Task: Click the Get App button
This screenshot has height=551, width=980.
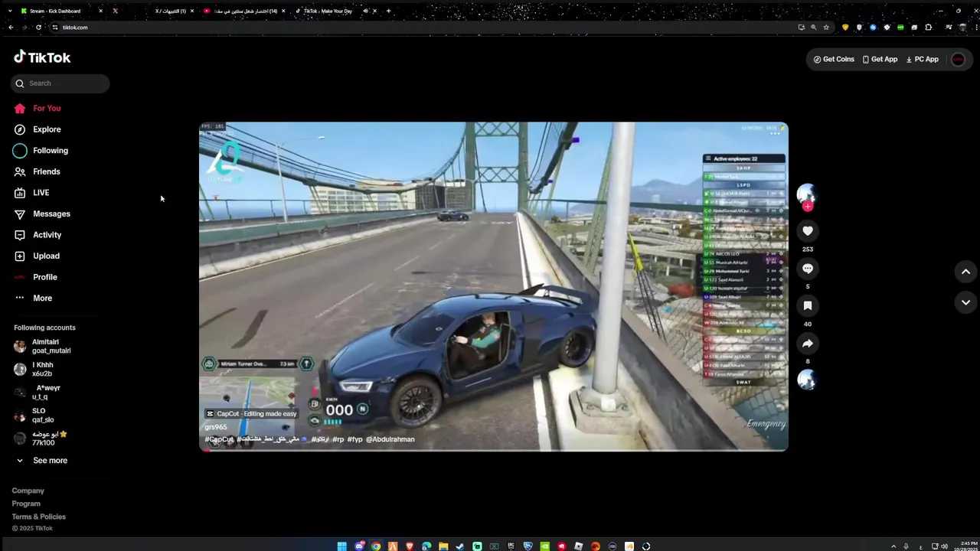Action: click(x=880, y=59)
